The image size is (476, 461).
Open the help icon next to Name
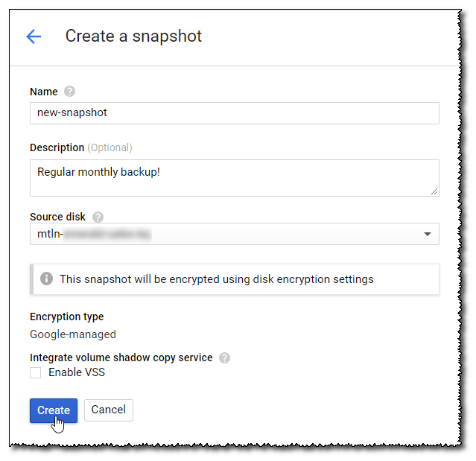(x=69, y=92)
